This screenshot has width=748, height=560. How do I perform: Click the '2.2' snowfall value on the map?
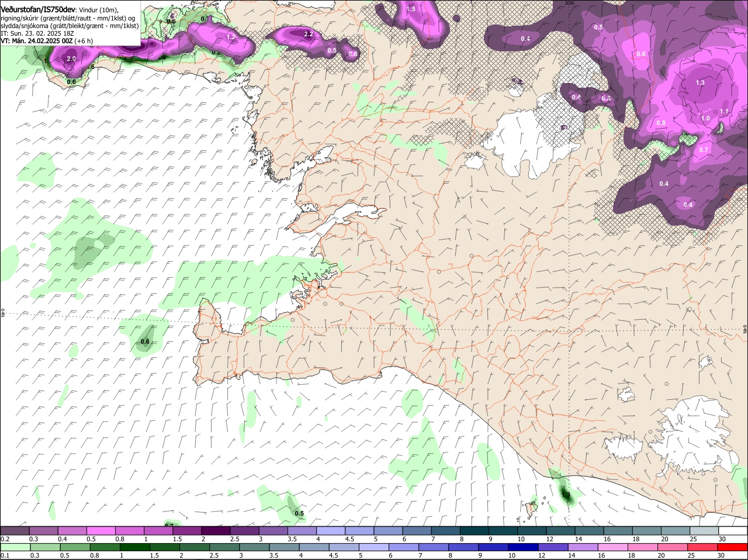coord(309,34)
